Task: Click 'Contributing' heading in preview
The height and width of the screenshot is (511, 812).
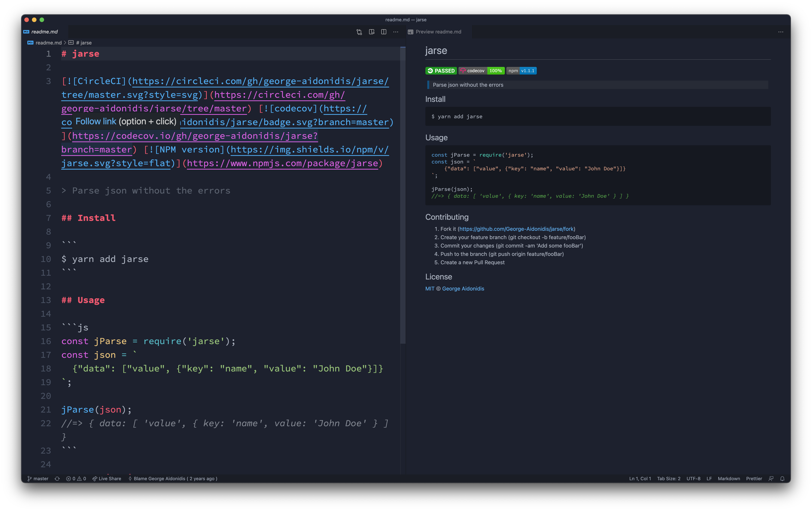Action: pos(447,217)
